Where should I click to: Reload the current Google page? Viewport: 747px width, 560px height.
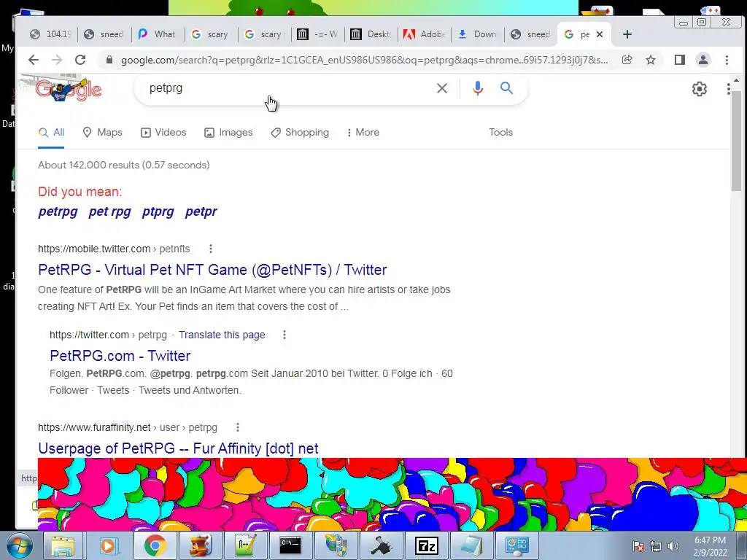pos(80,60)
